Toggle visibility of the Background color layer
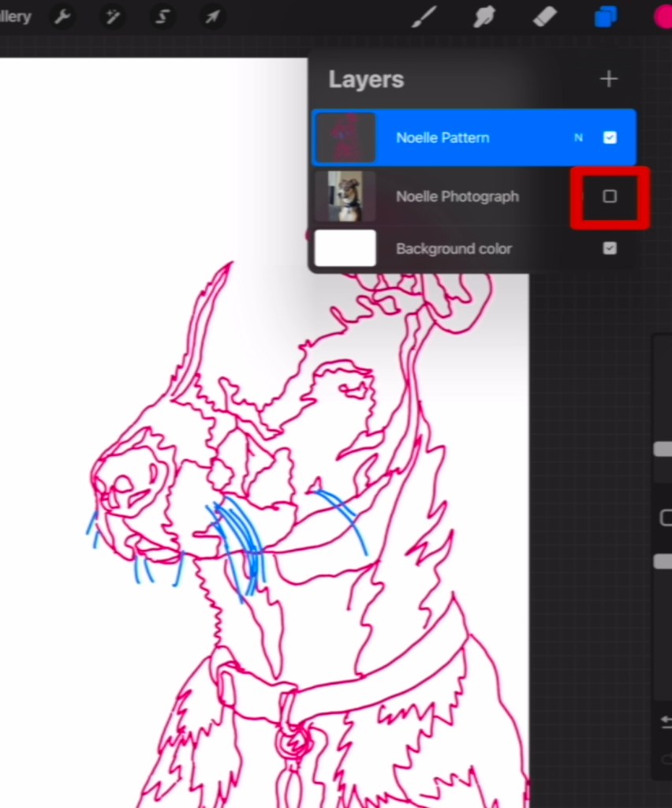 click(610, 248)
